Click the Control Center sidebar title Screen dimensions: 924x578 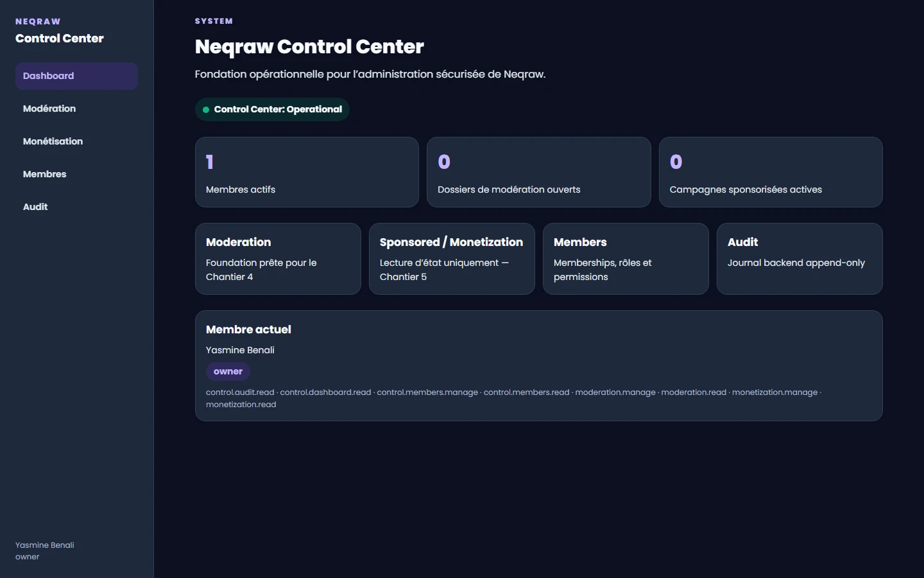[60, 39]
